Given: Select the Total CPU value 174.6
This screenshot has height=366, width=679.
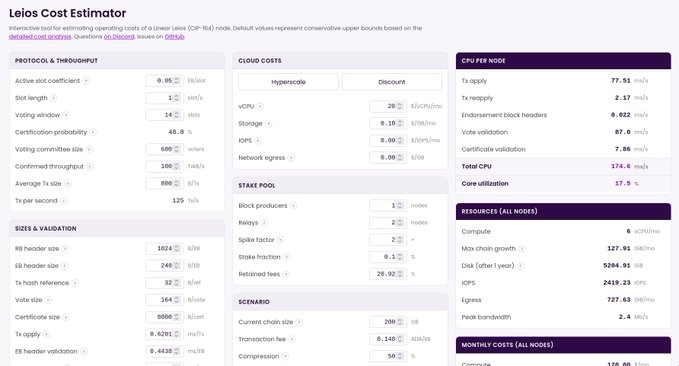Looking at the screenshot, I should tap(621, 166).
